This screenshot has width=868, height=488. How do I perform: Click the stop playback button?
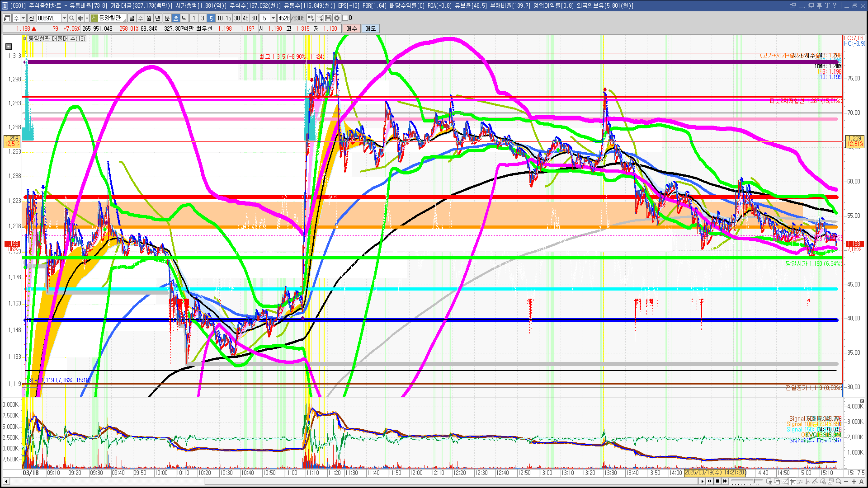(717, 481)
